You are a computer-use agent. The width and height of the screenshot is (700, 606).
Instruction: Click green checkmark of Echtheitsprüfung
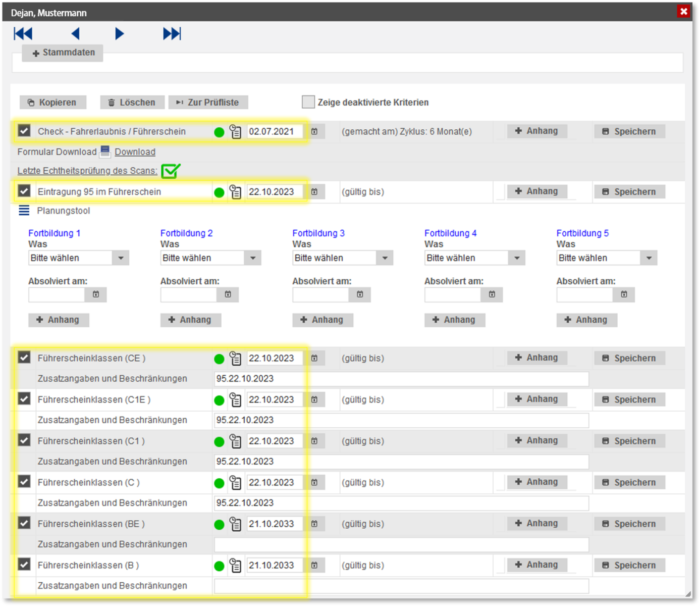pos(171,171)
